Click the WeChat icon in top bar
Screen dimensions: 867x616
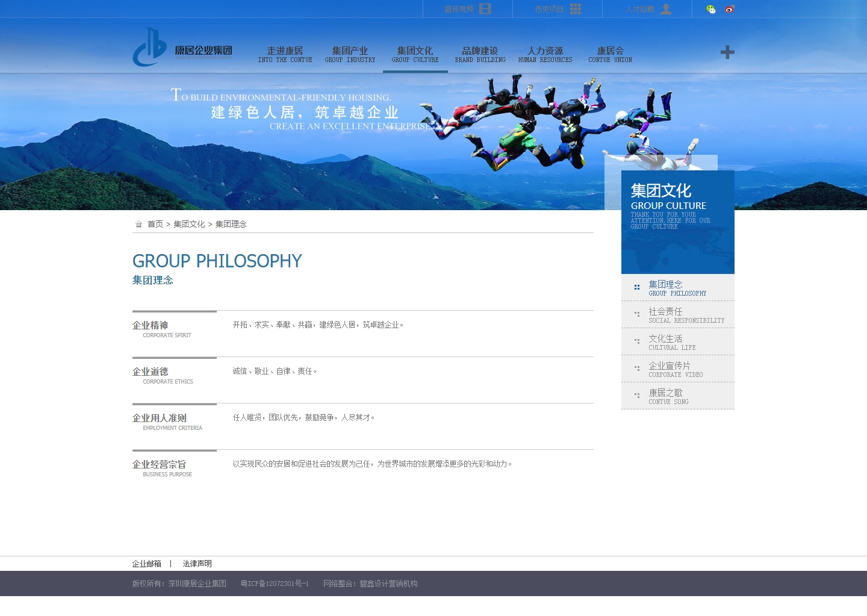point(711,9)
